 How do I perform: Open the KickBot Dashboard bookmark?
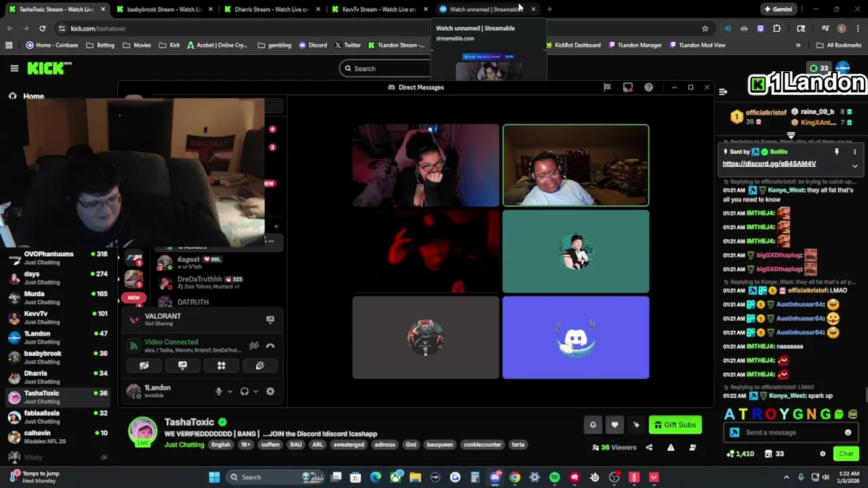(573, 45)
